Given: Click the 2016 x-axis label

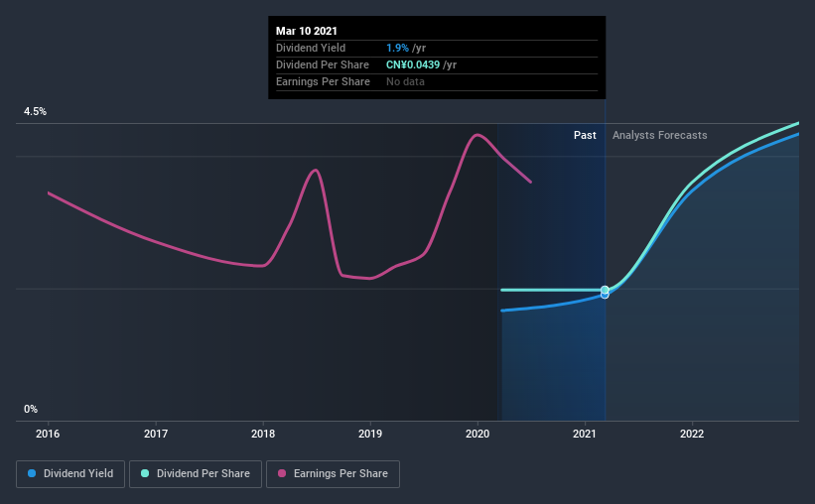Looking at the screenshot, I should coord(49,434).
